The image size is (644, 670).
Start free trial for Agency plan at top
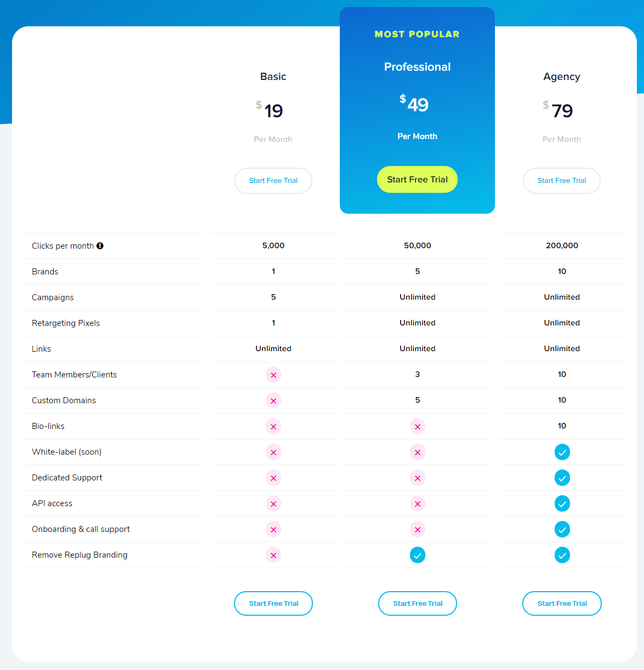[561, 181]
